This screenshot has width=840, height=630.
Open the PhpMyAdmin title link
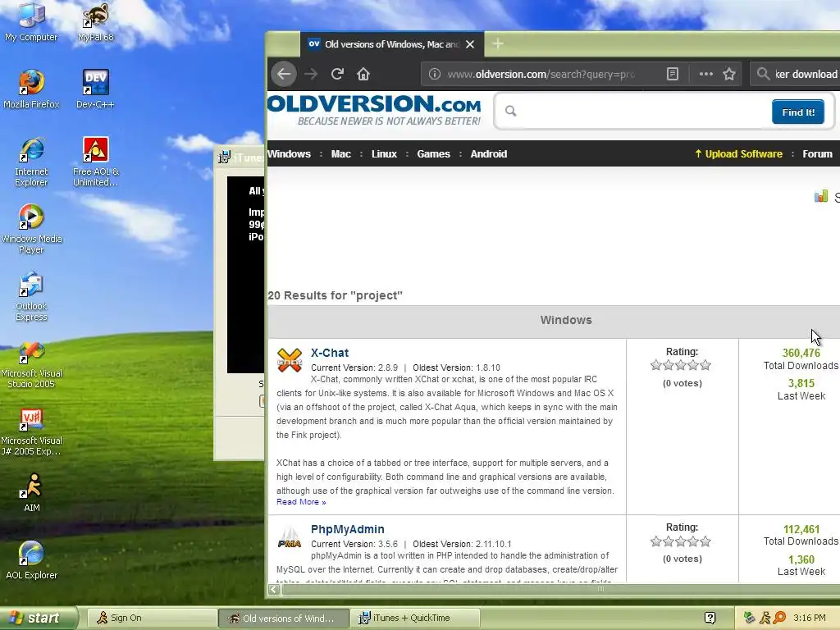347,529
